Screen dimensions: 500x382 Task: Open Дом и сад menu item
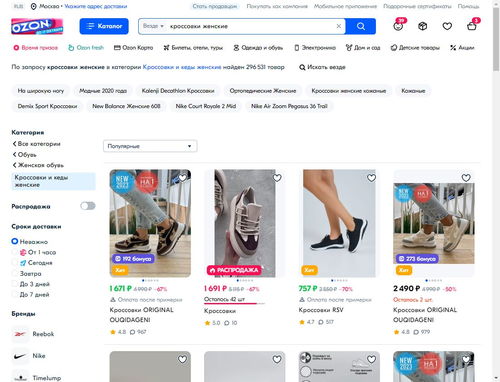coord(363,48)
